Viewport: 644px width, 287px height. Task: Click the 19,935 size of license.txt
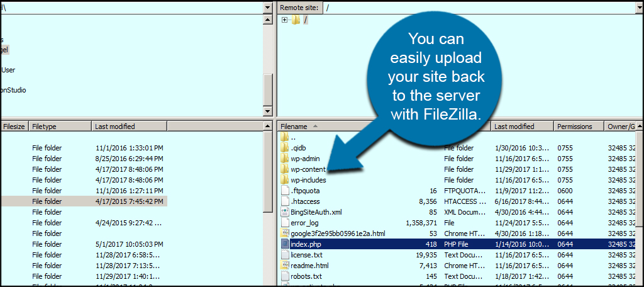pyautogui.click(x=427, y=255)
